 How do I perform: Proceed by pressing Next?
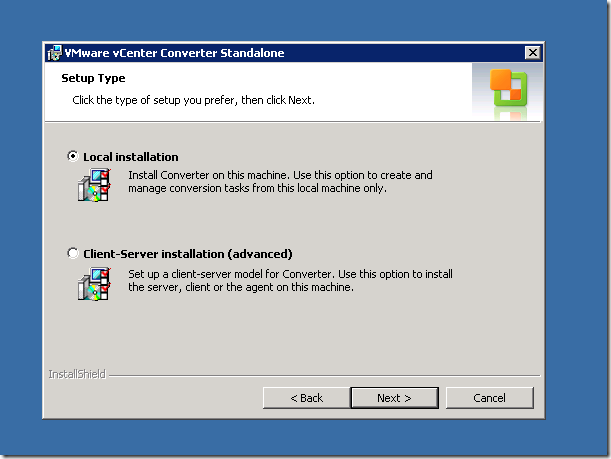[x=394, y=398]
